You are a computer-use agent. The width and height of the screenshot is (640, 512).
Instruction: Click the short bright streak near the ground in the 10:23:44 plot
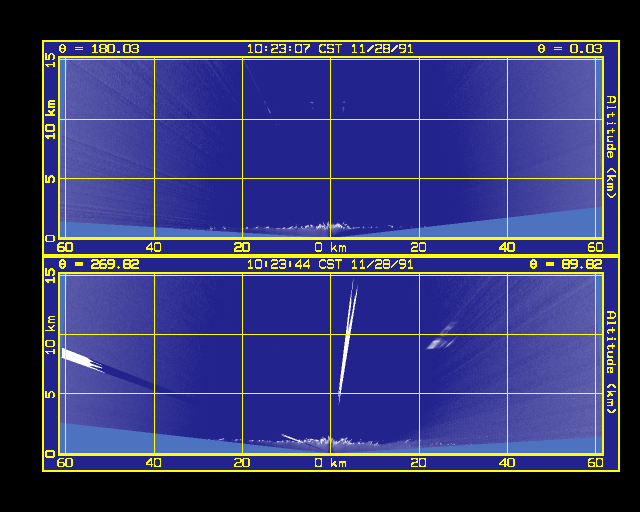coord(292,439)
